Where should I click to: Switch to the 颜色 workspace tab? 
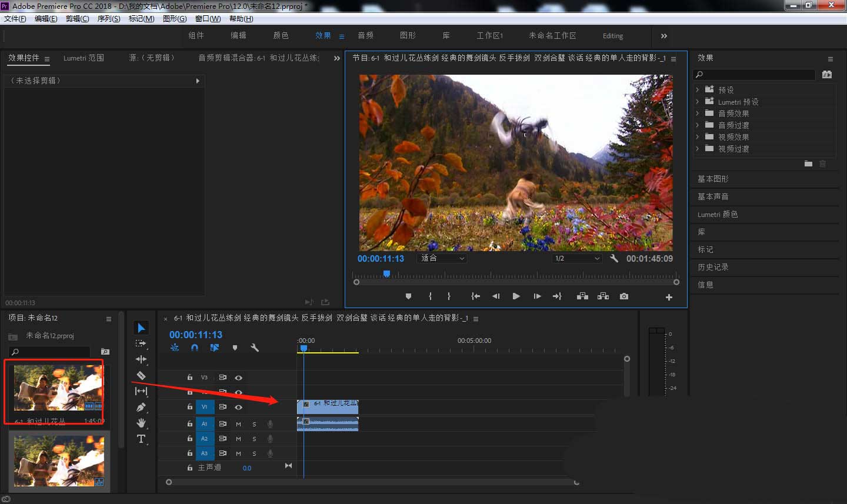point(281,35)
